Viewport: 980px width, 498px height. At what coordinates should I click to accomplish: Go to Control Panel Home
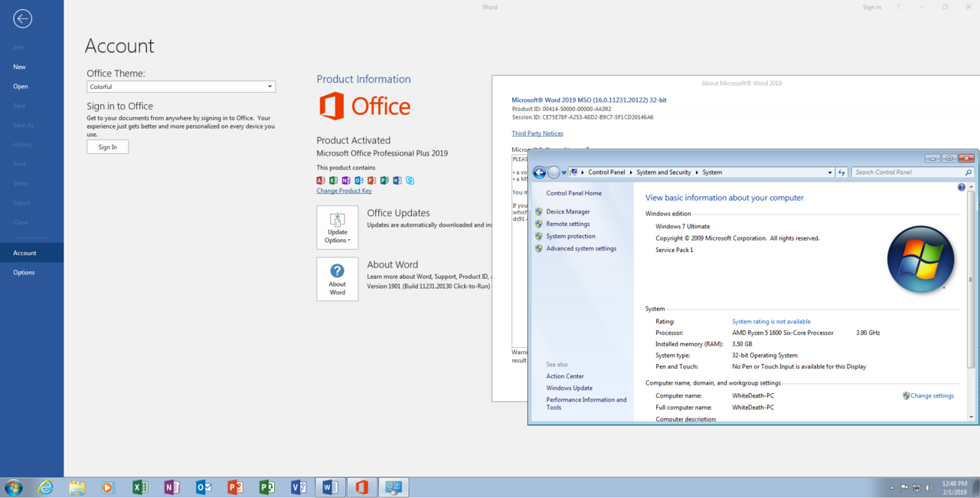pos(574,193)
